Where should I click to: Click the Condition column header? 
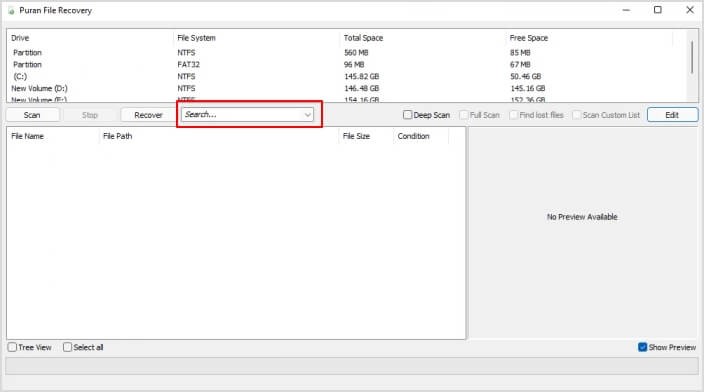click(421, 136)
